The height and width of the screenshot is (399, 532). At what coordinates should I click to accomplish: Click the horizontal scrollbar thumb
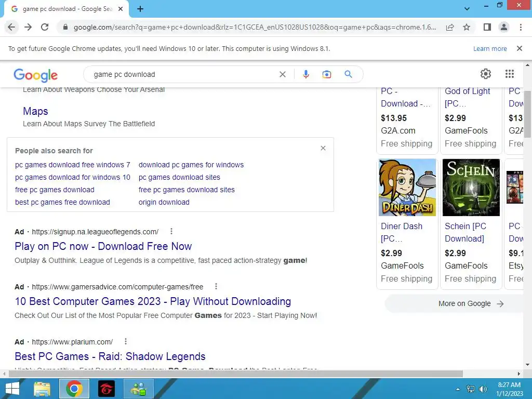236,374
